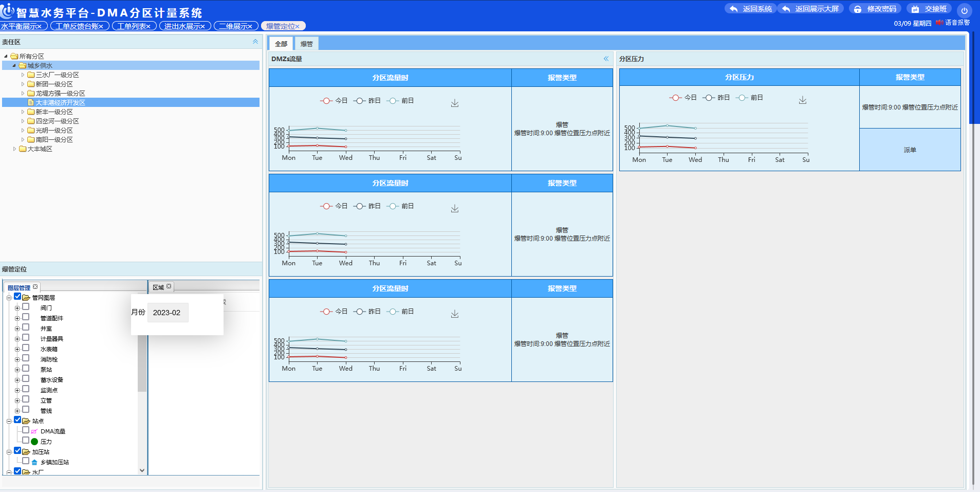Expand the 三水厂一级分区 tree node
The width and height of the screenshot is (980, 492).
pyautogui.click(x=23, y=75)
